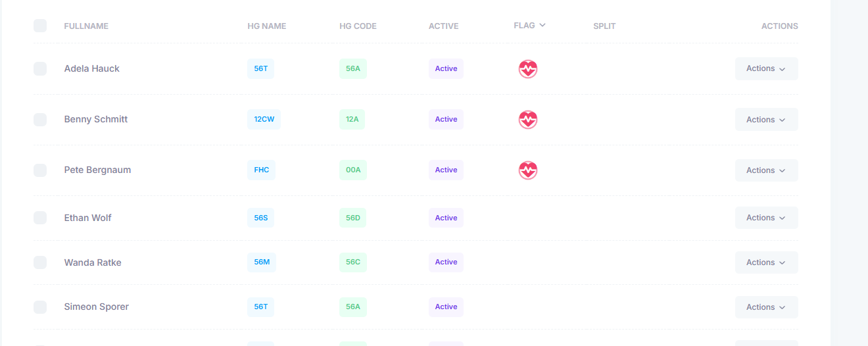Screen dimensions: 868x346
Task: Open Pete Bergnaum's Actions dropdown
Action: [766, 170]
